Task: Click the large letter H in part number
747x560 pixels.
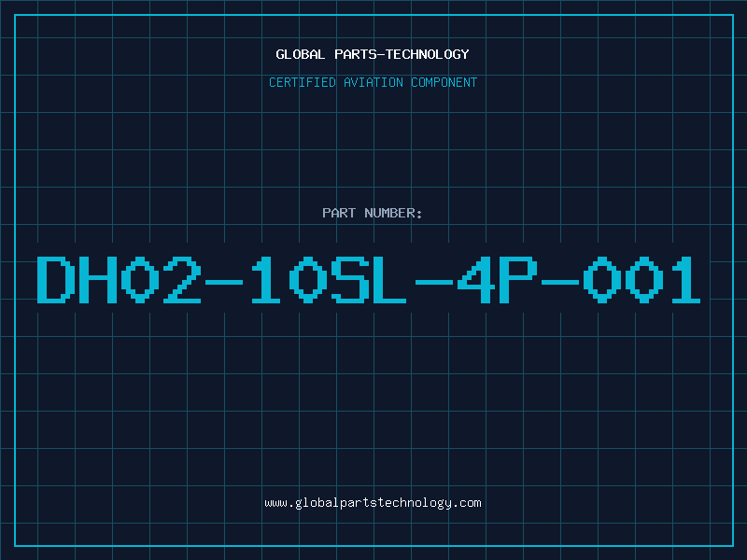Action: [x=98, y=279]
